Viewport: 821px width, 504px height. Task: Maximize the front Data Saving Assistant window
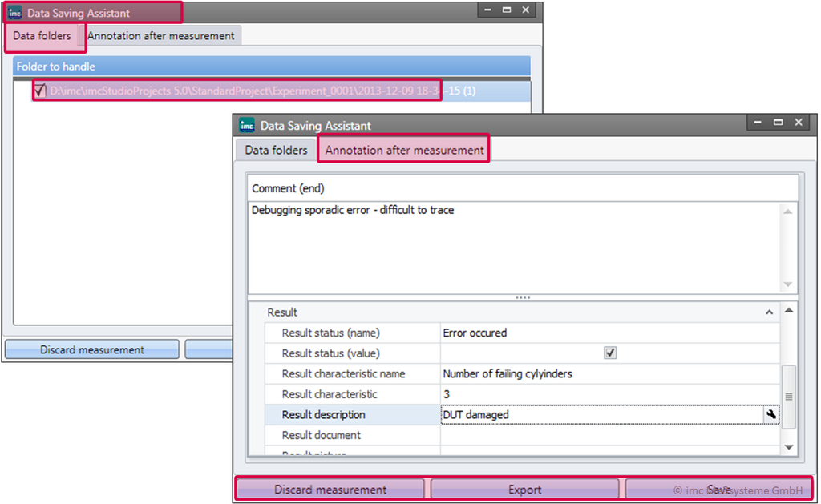(x=778, y=123)
